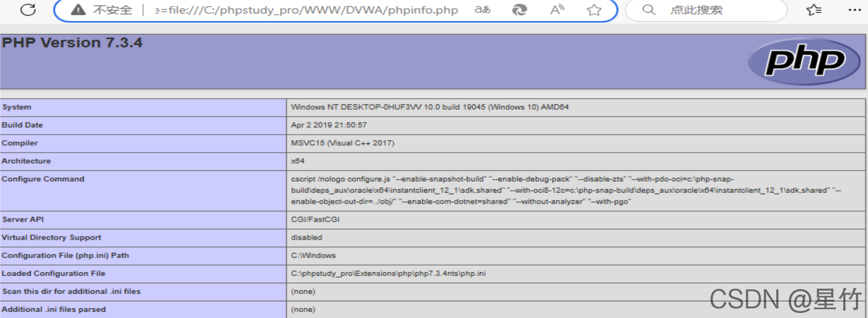Image resolution: width=868 pixels, height=318 pixels.
Task: Click the Configure Command label
Action: click(43, 179)
